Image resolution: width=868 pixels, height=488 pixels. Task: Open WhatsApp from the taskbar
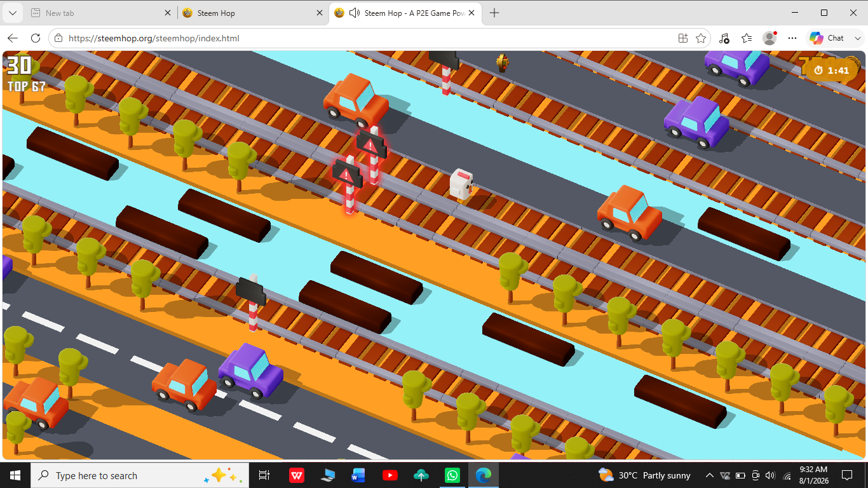click(452, 475)
